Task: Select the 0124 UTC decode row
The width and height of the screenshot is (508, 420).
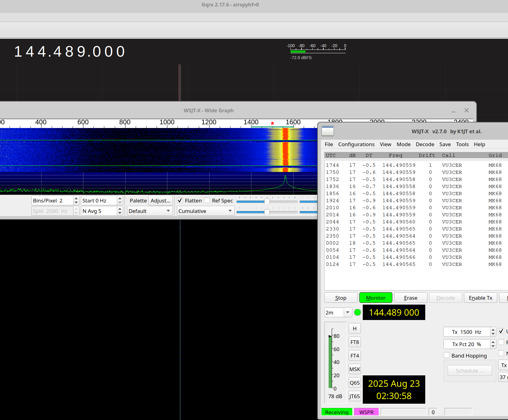Action: click(x=415, y=264)
